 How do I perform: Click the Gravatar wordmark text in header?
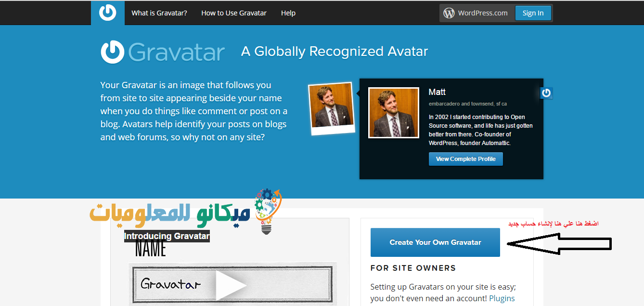click(x=177, y=52)
